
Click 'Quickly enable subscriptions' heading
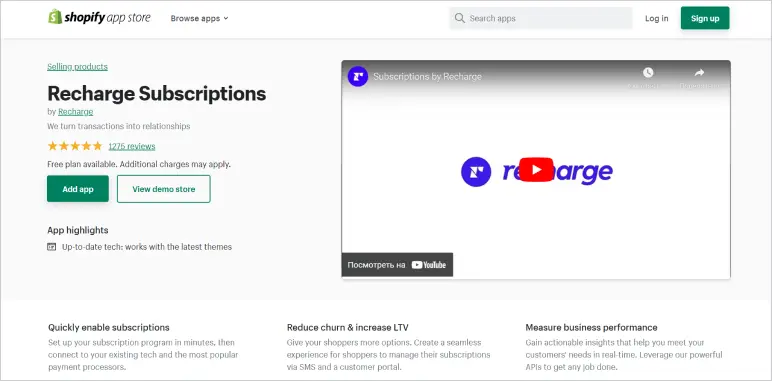[109, 327]
